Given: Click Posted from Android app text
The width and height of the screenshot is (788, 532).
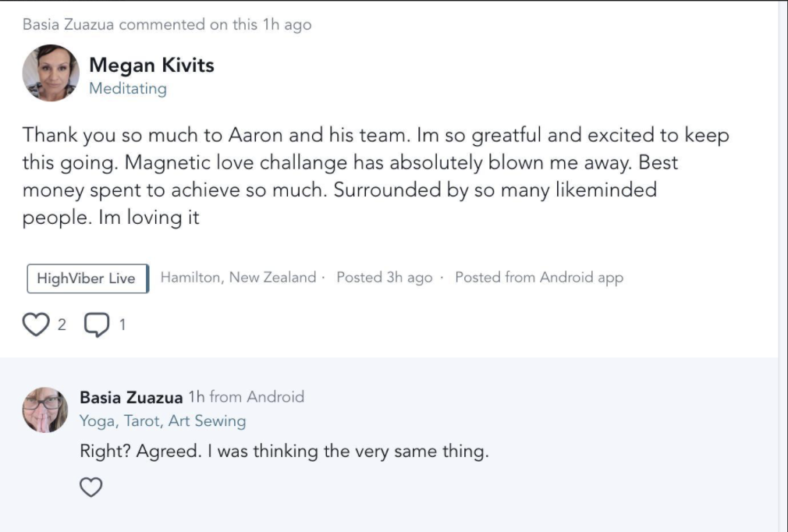Looking at the screenshot, I should [x=538, y=278].
